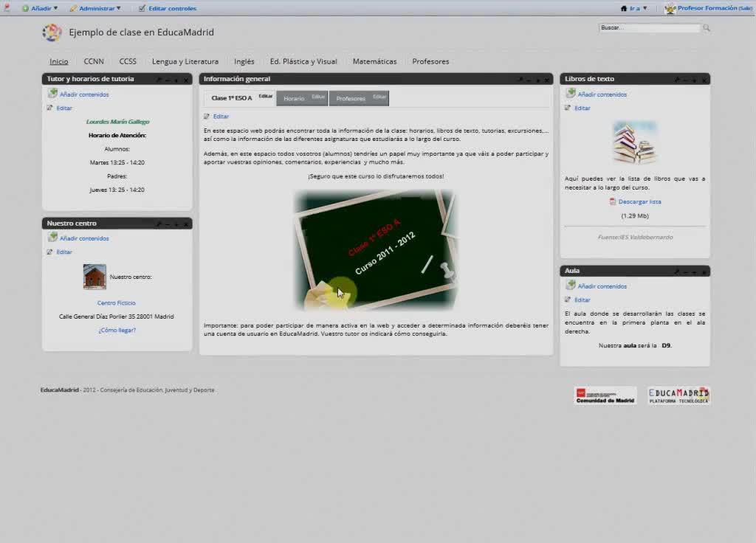
Task: Click edit pencil icon in Información general panel
Action: tap(207, 116)
